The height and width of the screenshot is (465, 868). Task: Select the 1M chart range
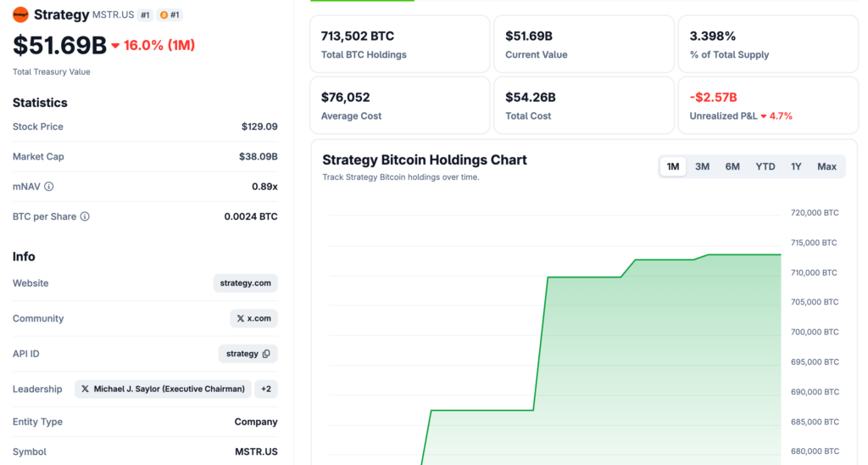673,167
